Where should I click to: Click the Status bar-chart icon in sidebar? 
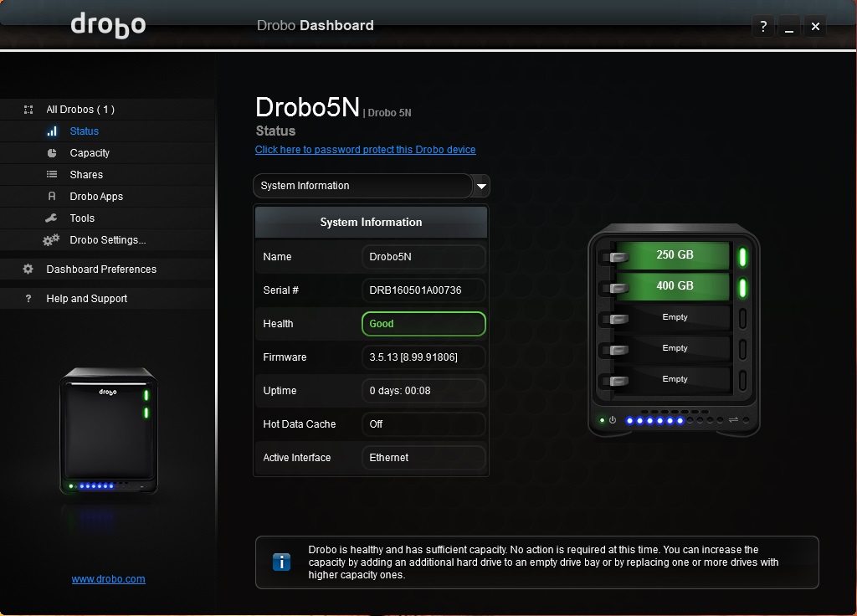pos(52,131)
